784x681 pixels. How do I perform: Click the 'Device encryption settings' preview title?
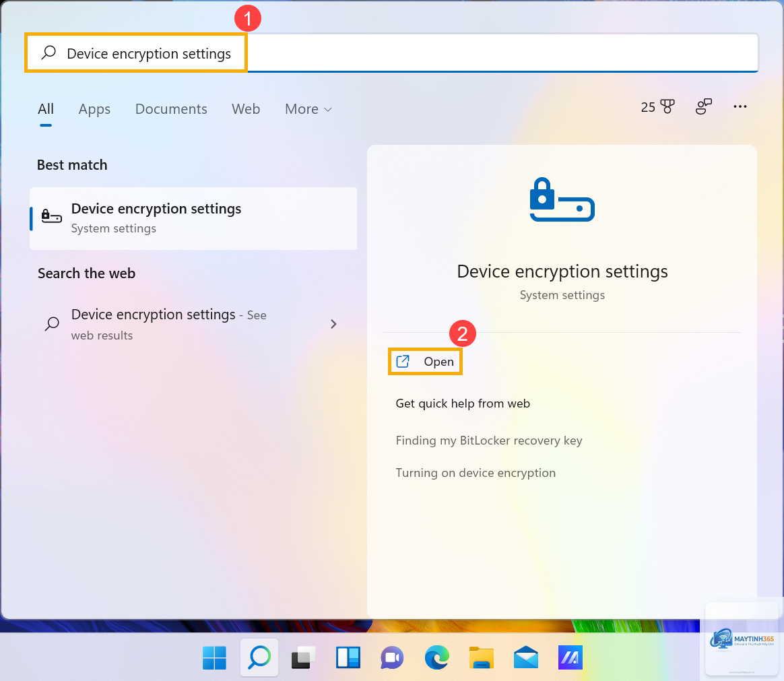coord(562,271)
